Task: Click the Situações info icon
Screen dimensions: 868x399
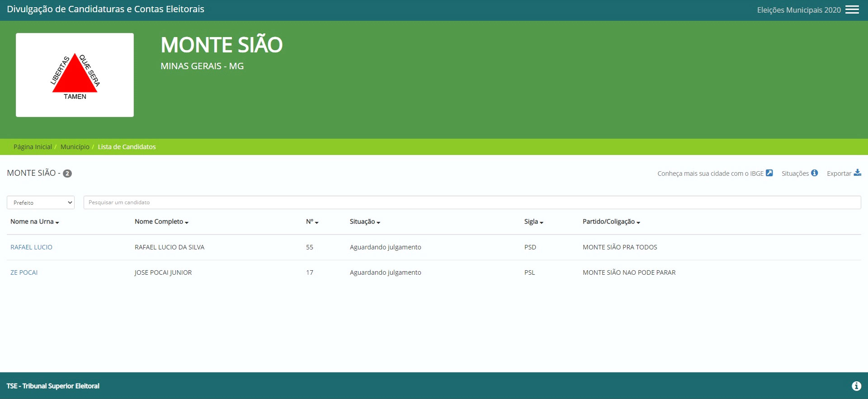Action: 814,173
